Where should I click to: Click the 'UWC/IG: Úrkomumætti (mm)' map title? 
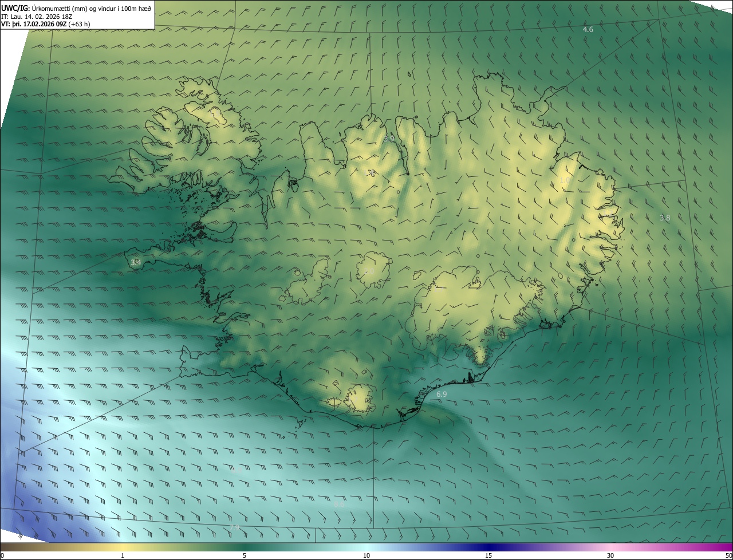pos(76,8)
